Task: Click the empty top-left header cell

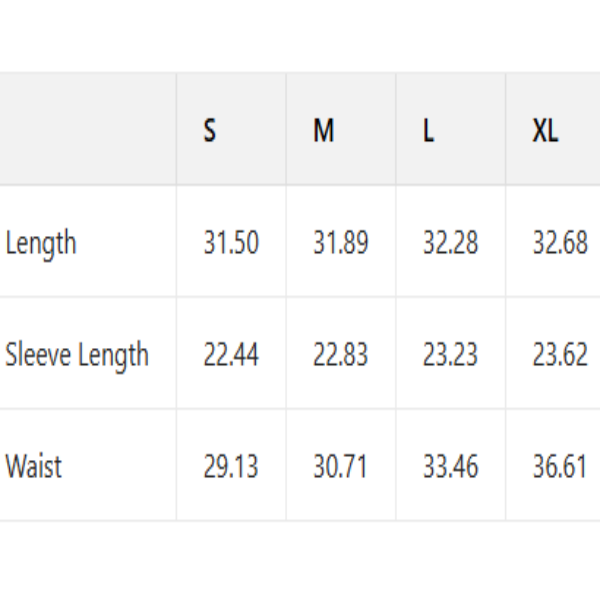Action: 88,129
